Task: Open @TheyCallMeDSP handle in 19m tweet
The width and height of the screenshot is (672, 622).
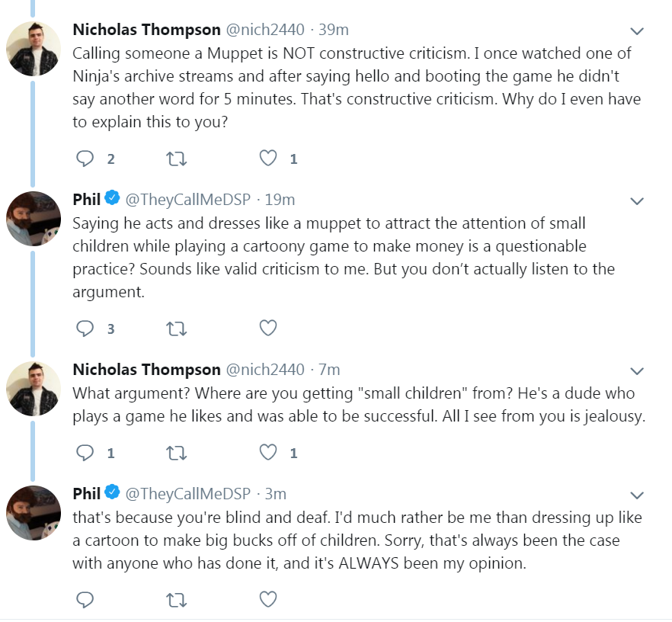Action: [x=187, y=200]
